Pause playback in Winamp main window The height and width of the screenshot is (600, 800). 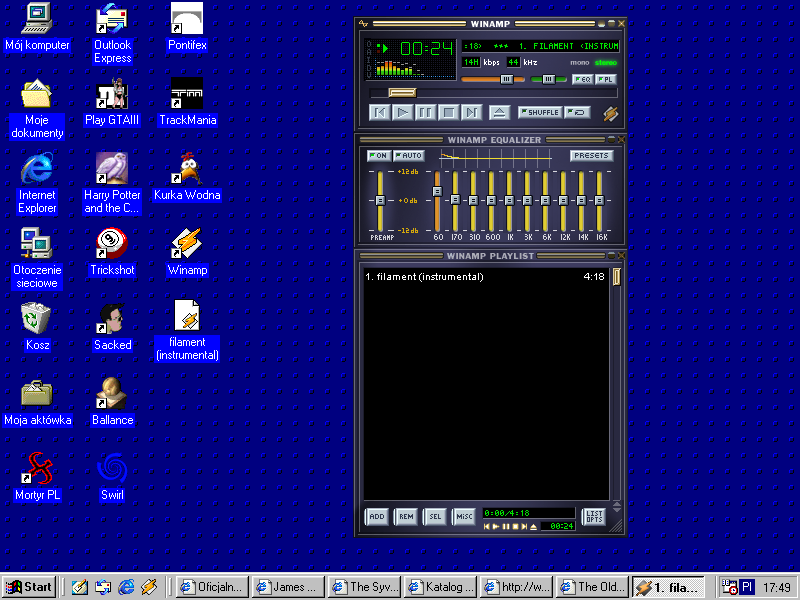click(x=426, y=112)
